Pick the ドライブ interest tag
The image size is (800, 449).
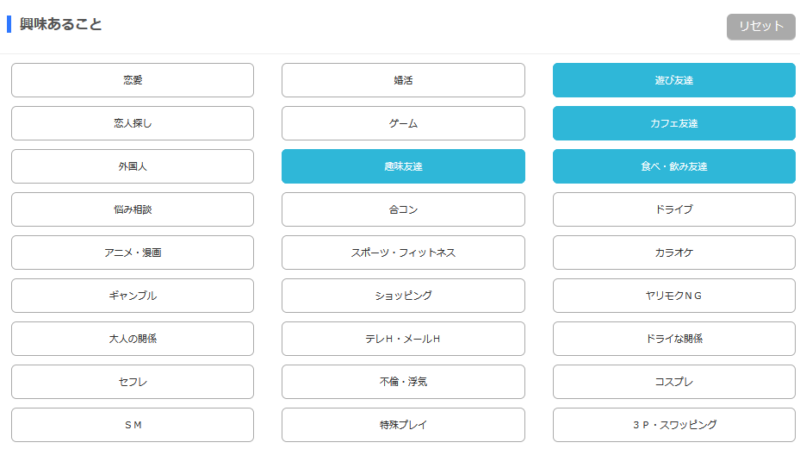tap(674, 209)
